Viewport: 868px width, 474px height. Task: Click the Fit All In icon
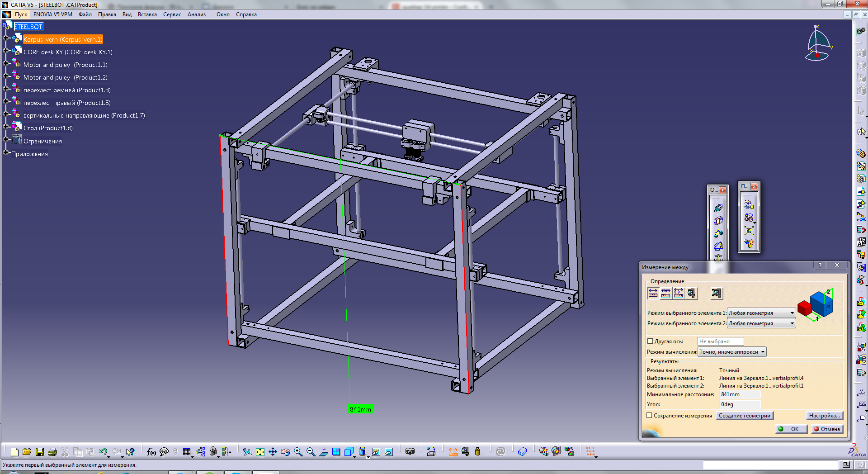point(260,452)
